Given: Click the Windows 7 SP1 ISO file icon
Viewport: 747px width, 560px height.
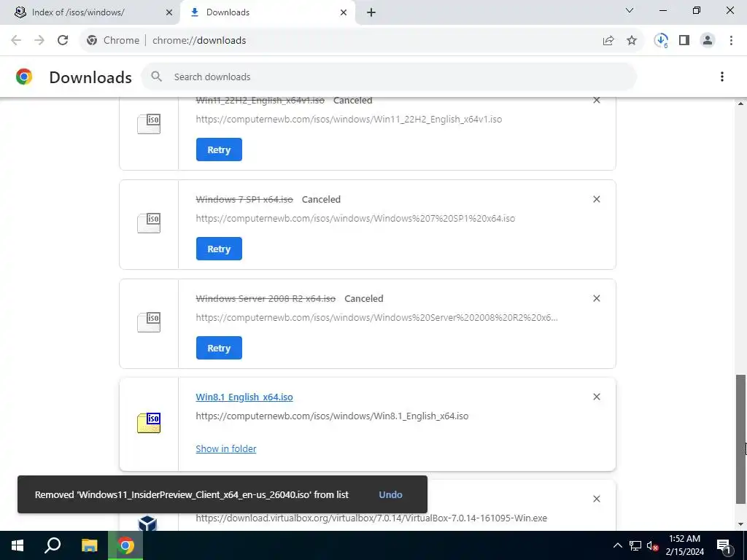Looking at the screenshot, I should click(x=149, y=223).
